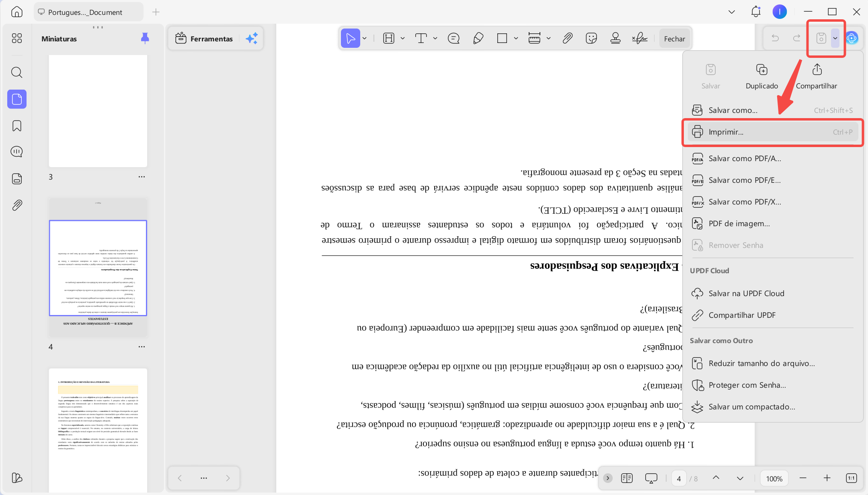Open the search panel icon
The height and width of the screenshot is (495, 868).
coord(17,72)
